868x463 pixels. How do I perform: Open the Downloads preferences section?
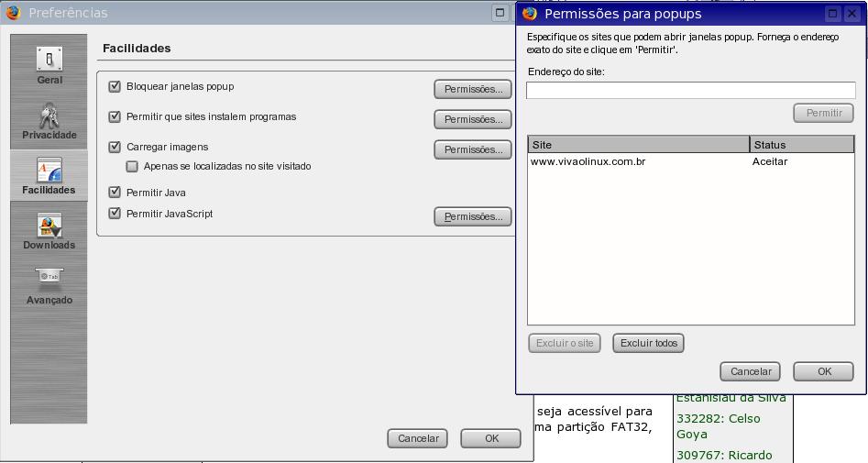pos(49,231)
